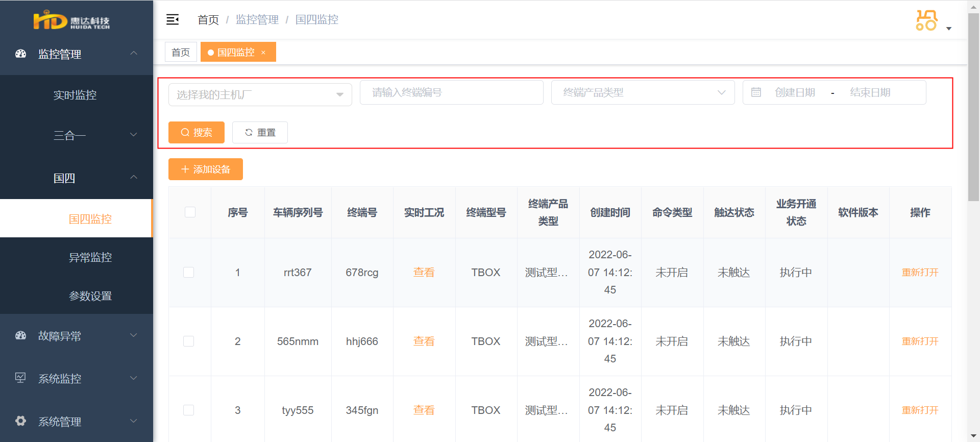The width and height of the screenshot is (980, 442).
Task: Open the 选择我的主机厂 dropdown
Action: click(260, 94)
